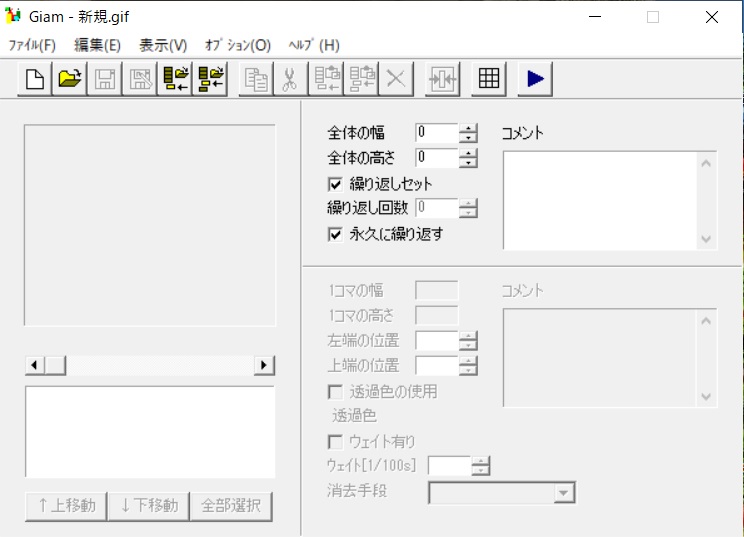Click down arrow in upper コメント box

(x=706, y=239)
